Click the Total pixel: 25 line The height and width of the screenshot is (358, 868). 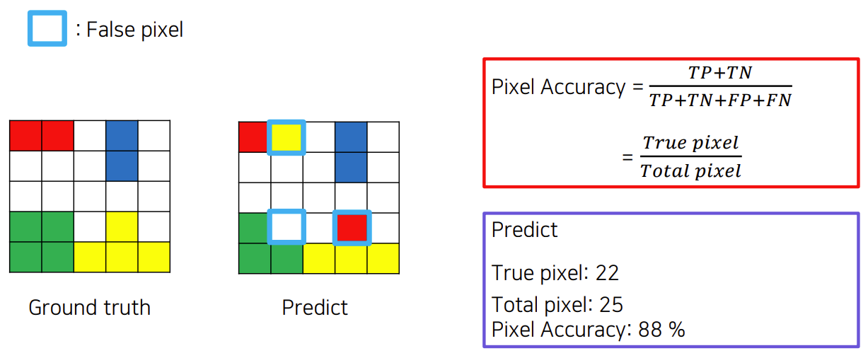point(557,305)
